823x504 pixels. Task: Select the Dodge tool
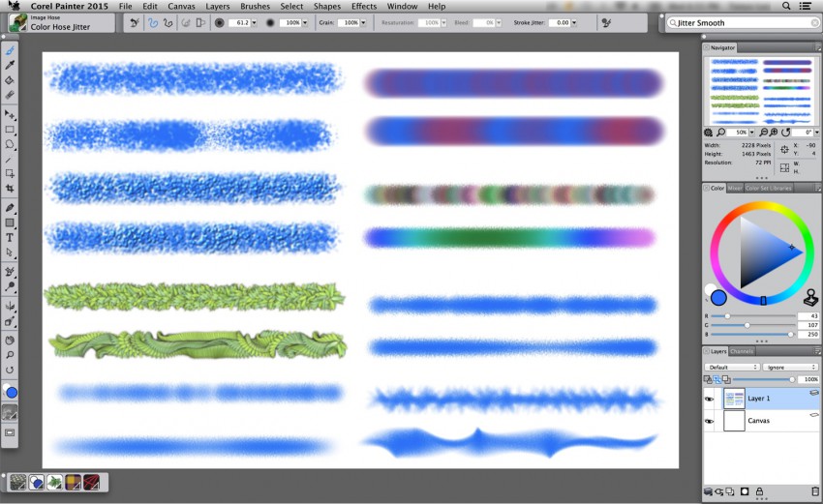10,287
